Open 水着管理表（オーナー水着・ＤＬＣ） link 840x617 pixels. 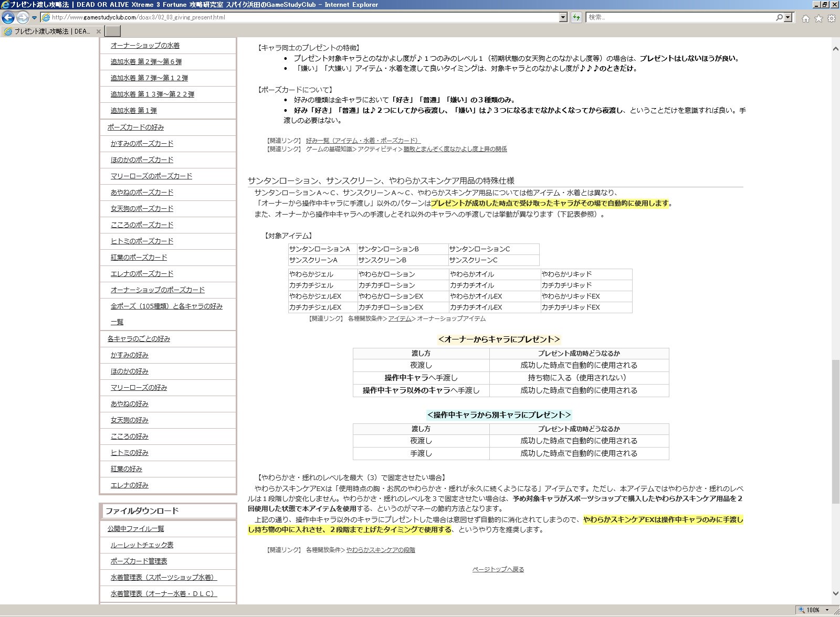click(x=164, y=594)
